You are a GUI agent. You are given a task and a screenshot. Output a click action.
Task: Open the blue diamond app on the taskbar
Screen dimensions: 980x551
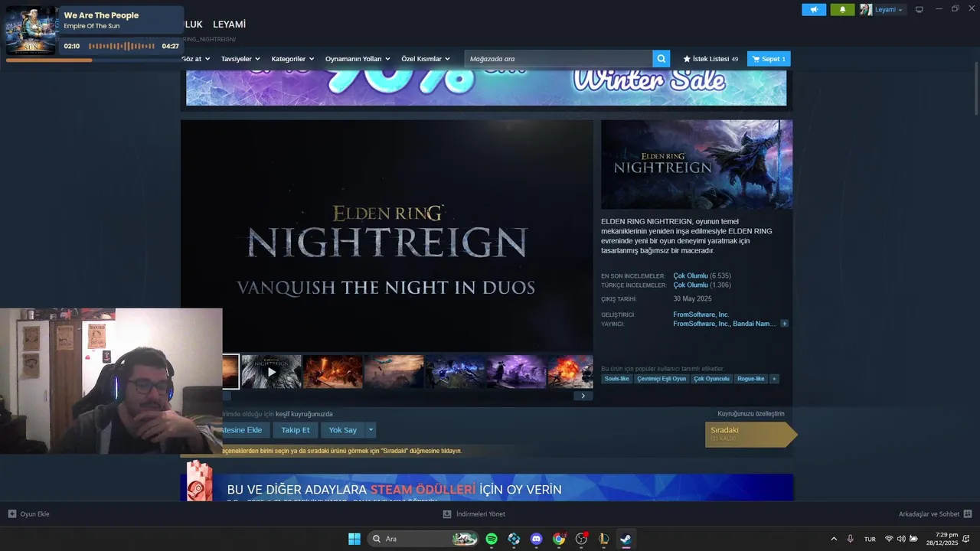[514, 539]
